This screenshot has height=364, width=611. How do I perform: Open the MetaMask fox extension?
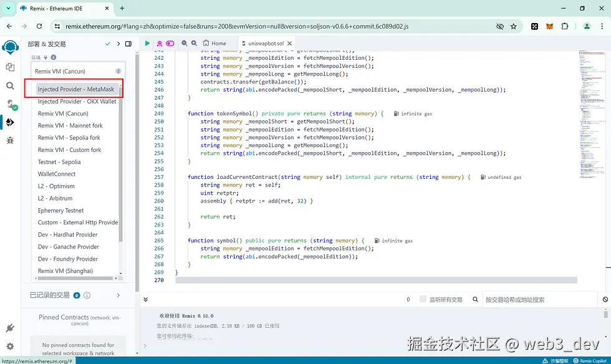[x=549, y=26]
